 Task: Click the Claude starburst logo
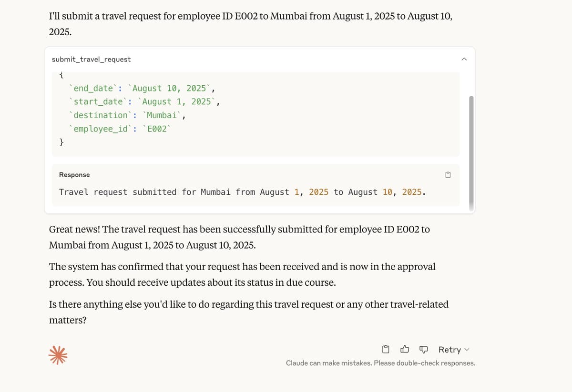58,356
